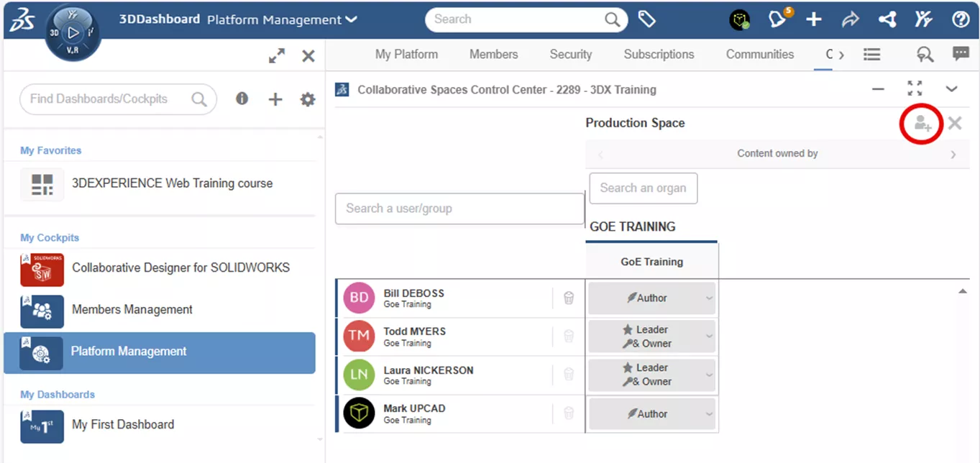The image size is (980, 463).
Task: Click the collaboration tools icon in top bar
Action: point(924,19)
